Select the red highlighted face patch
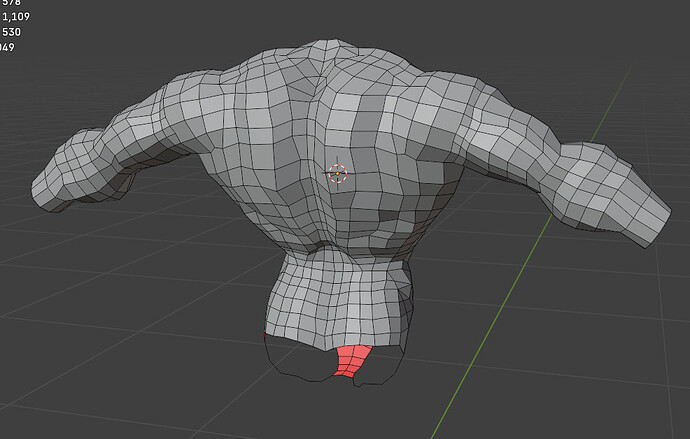Image resolution: width=690 pixels, height=439 pixels. [352, 362]
